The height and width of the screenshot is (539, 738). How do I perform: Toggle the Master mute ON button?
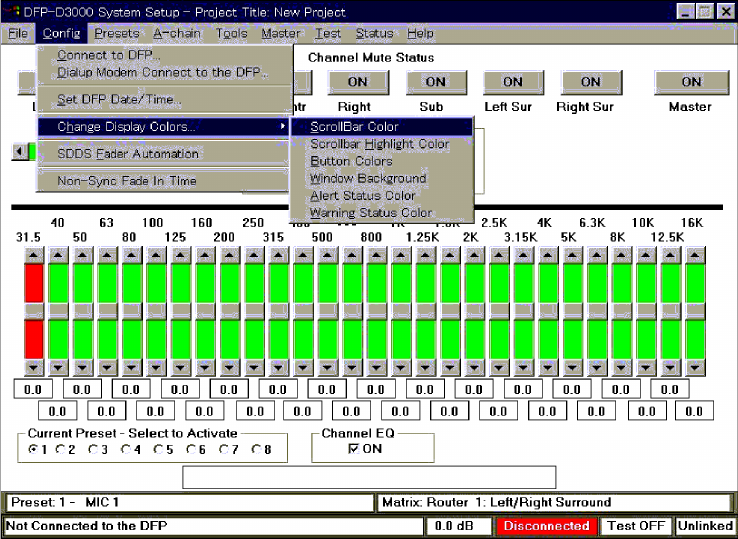click(x=691, y=82)
